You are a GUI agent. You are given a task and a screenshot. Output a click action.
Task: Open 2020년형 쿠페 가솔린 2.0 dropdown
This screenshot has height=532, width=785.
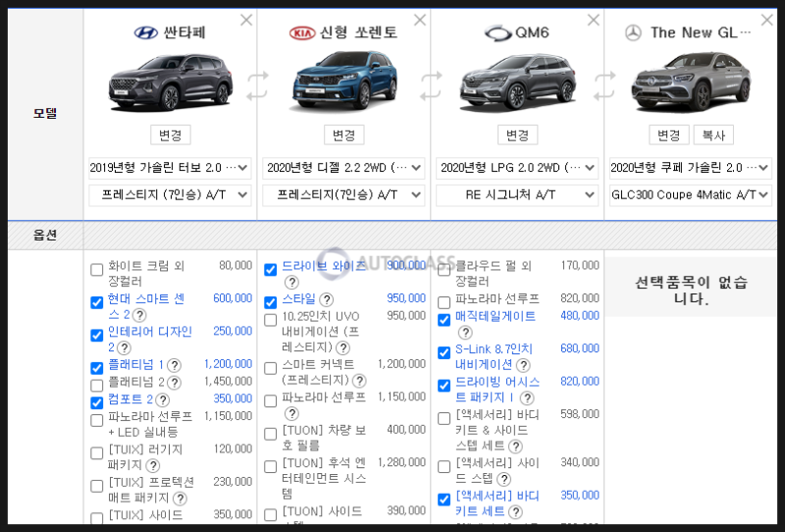point(691,168)
